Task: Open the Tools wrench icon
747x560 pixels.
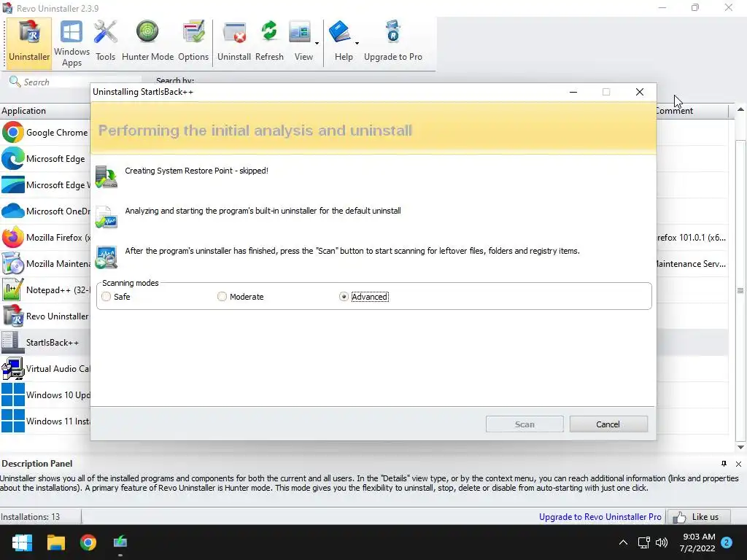Action: tap(105, 42)
